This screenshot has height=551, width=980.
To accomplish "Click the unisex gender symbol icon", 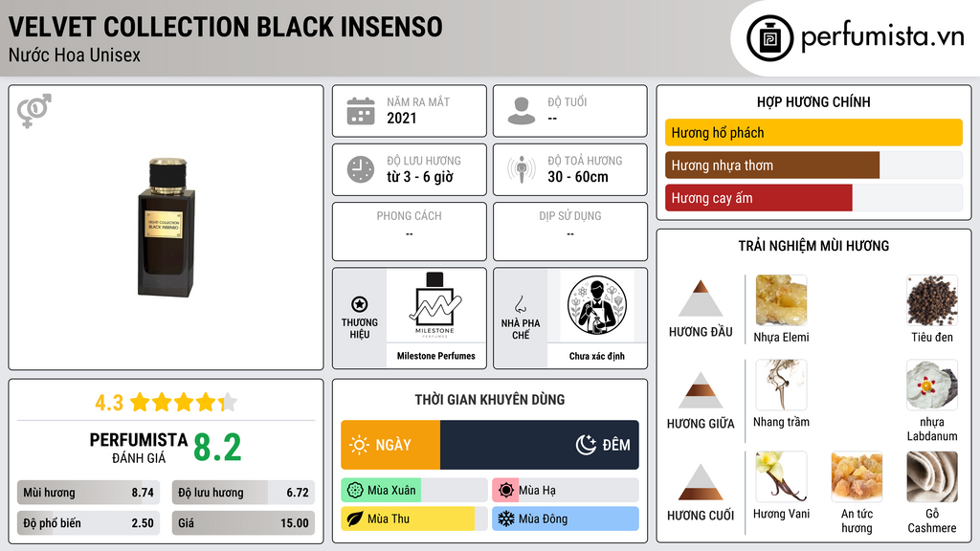I will coord(34,111).
